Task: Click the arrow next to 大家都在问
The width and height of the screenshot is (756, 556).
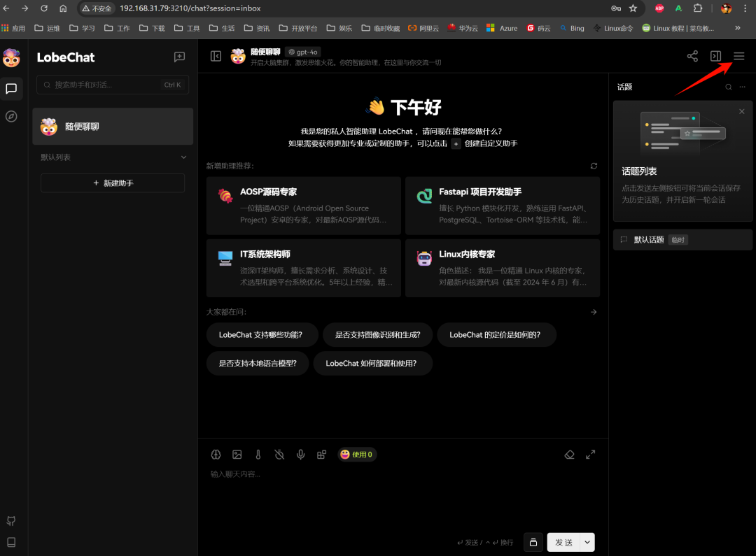Action: [594, 312]
